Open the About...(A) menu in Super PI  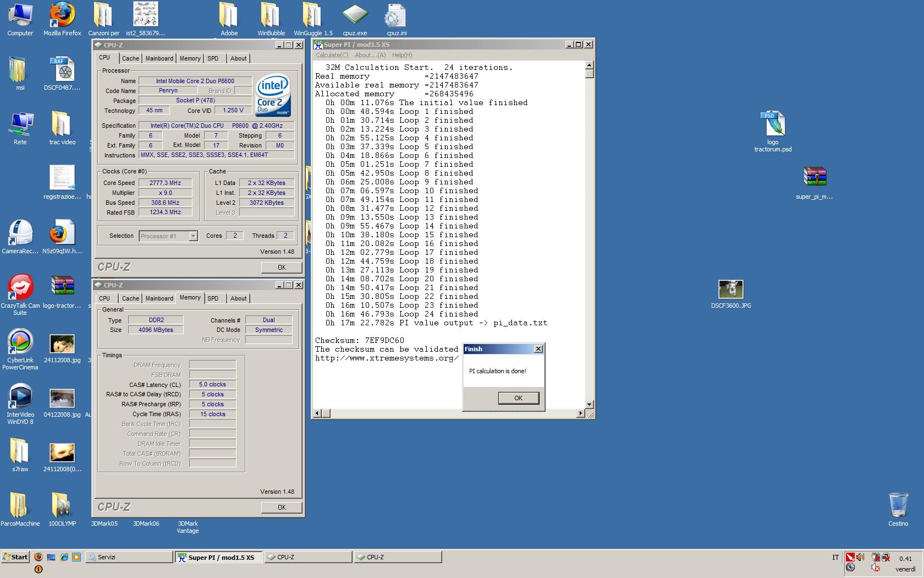pos(370,55)
